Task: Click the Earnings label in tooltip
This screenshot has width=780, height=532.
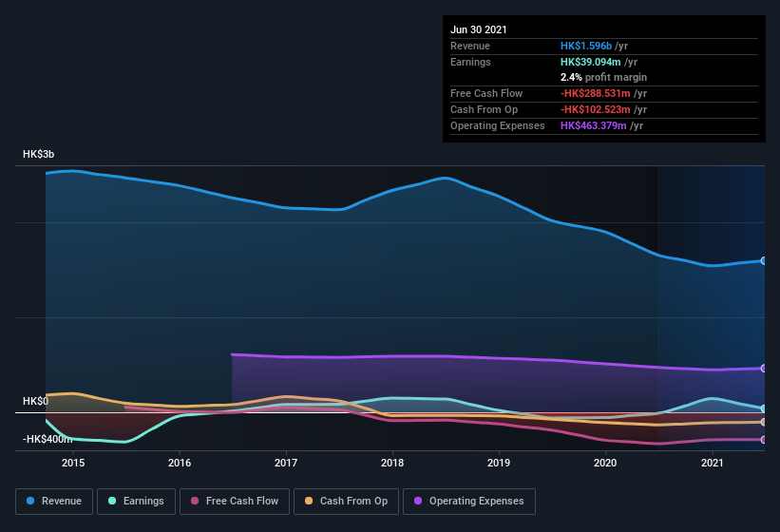Action: click(x=470, y=62)
